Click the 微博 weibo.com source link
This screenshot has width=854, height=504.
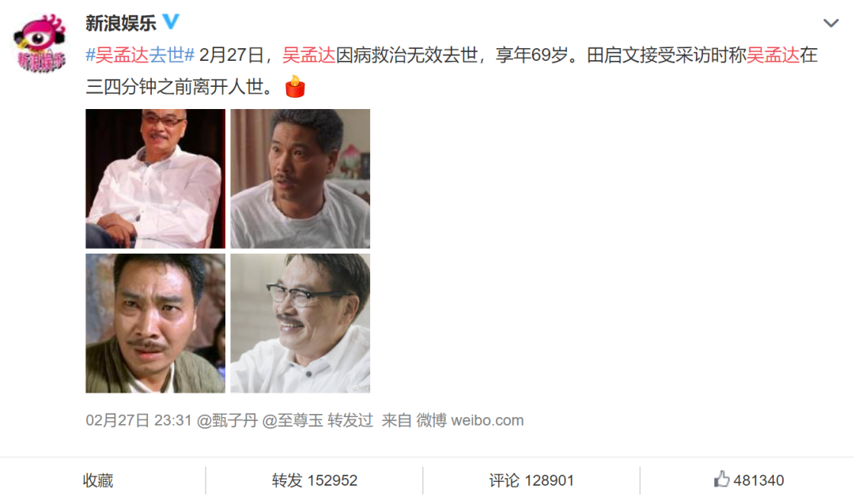[x=470, y=420]
